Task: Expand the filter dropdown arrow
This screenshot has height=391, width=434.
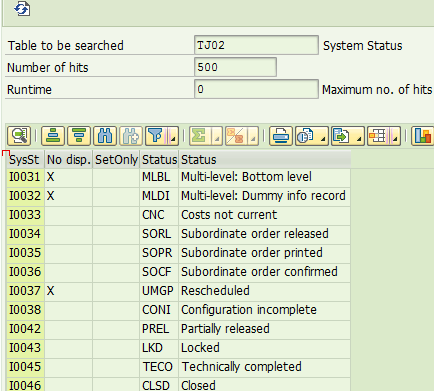Action: click(173, 136)
